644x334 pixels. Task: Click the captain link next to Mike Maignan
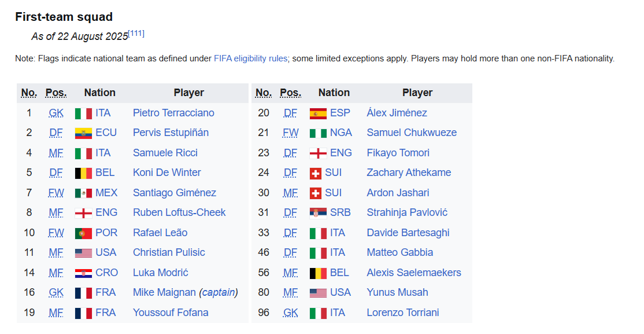(x=218, y=292)
